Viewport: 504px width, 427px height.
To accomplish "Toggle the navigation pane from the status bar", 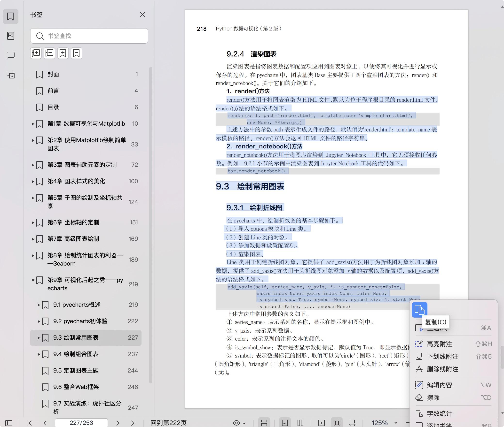I will tap(9, 423).
